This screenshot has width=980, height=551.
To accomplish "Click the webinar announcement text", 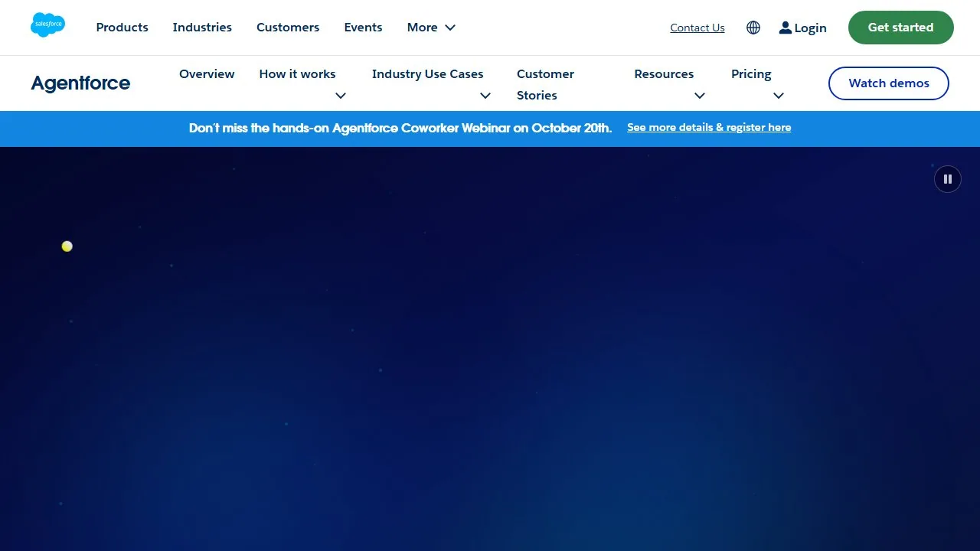I will tap(400, 128).
